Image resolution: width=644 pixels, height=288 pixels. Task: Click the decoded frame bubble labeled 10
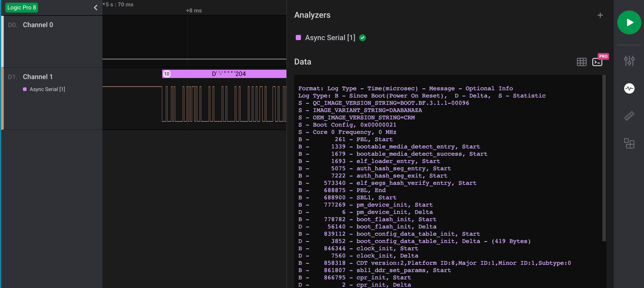pos(167,74)
